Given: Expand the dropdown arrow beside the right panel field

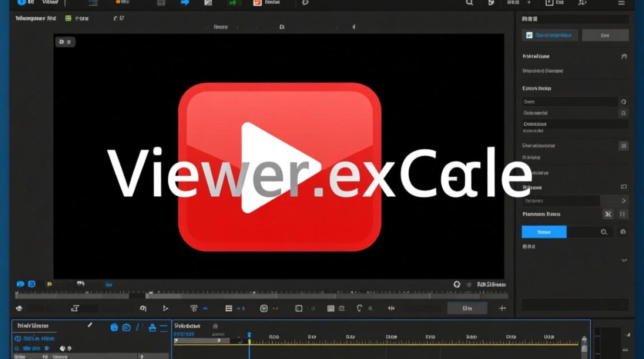Looking at the screenshot, I should tap(623, 201).
